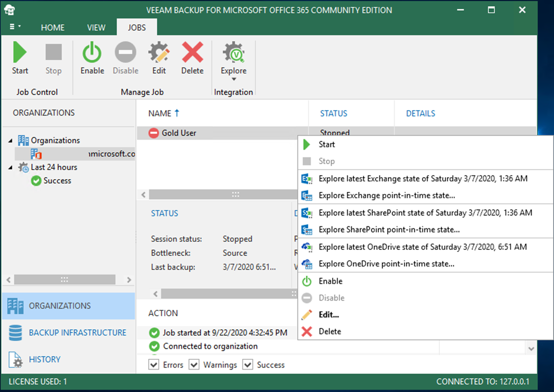Choose Disable from the context menu
The image size is (554, 392).
coord(425,298)
